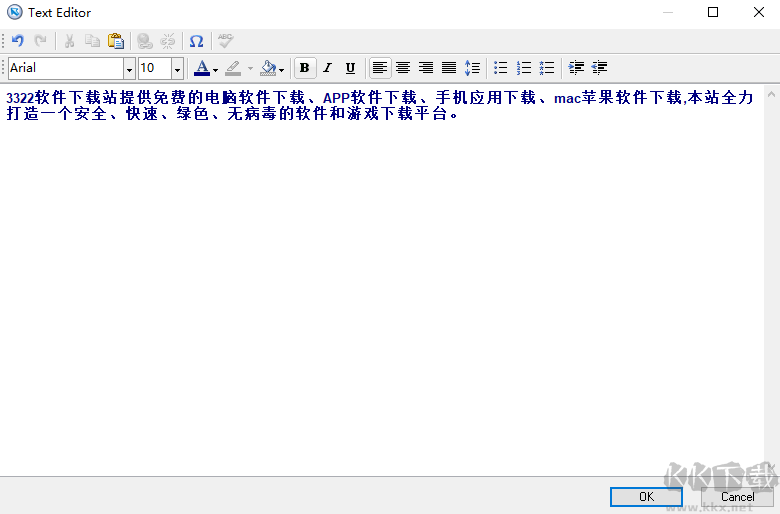Image resolution: width=780 pixels, height=514 pixels.
Task: Expand the font family dropdown arrow
Action: tap(129, 69)
